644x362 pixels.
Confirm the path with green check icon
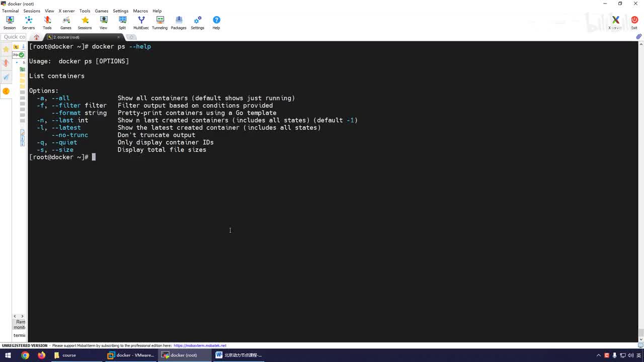point(22,54)
